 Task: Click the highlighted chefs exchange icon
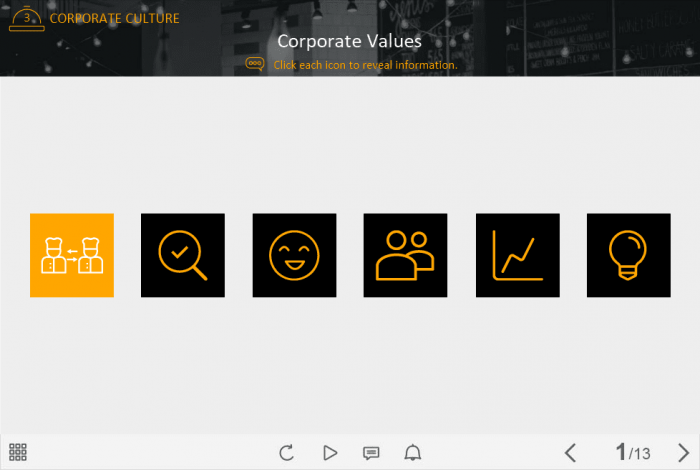72,255
